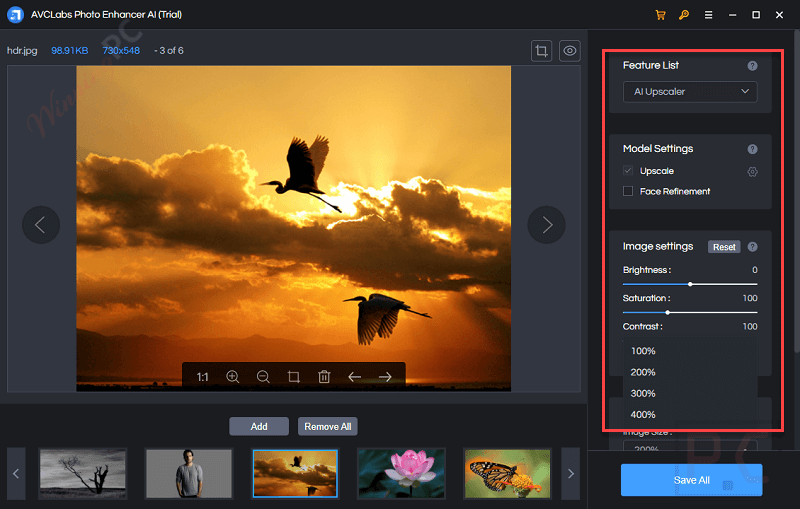Click the Remove All button

tap(328, 426)
